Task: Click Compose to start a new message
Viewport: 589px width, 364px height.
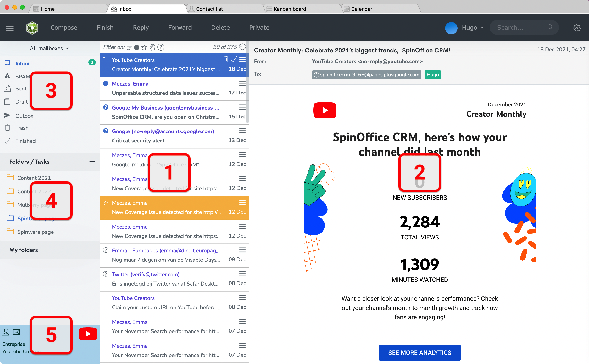Action: pos(64,27)
